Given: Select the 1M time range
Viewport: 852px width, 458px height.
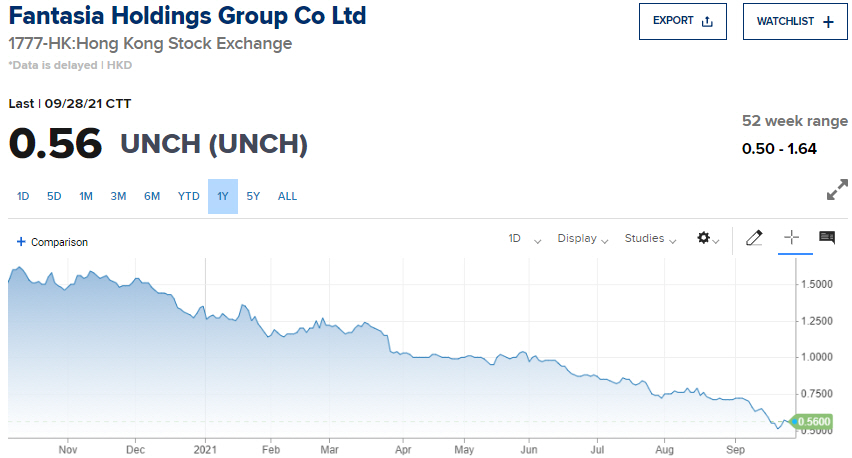Looking at the screenshot, I should (86, 196).
